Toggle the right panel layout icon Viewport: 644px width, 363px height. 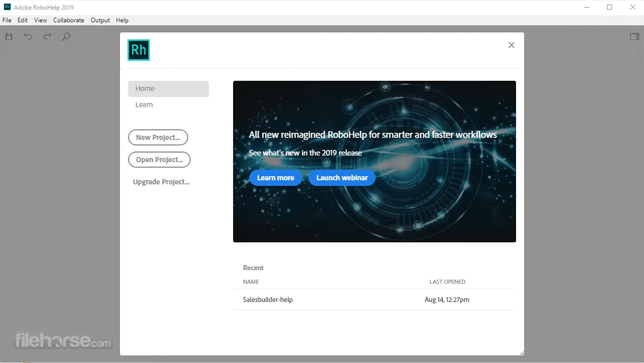tap(635, 36)
